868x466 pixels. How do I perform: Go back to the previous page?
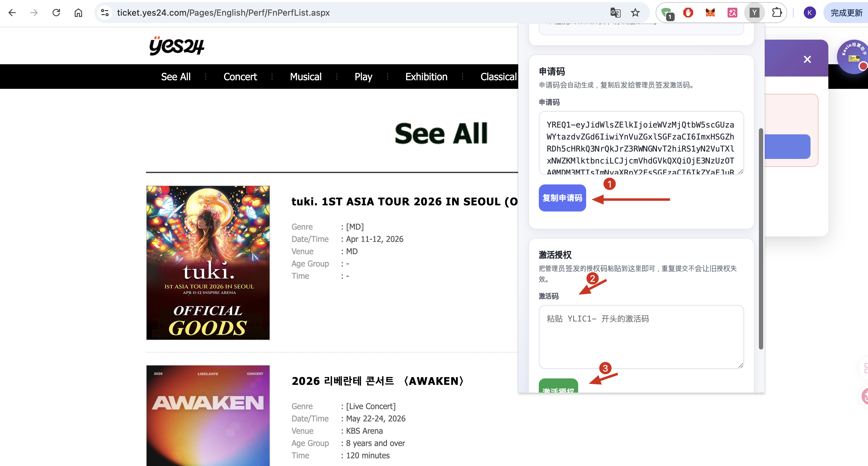coord(12,13)
